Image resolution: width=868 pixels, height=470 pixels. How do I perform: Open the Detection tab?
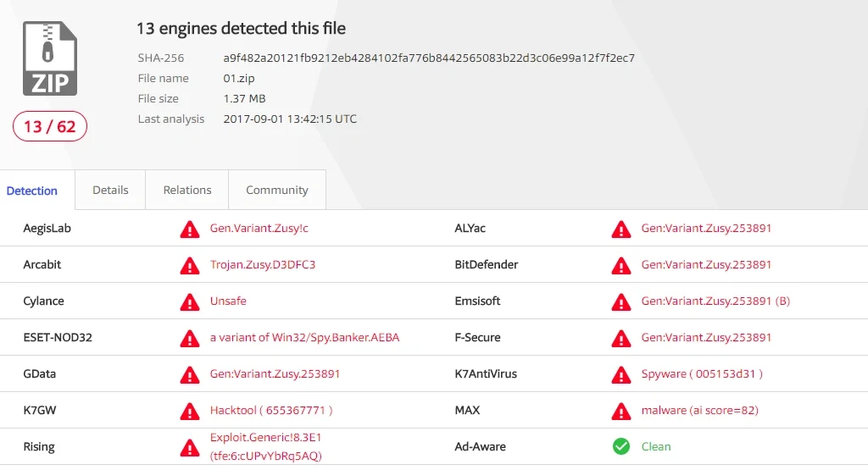coord(31,191)
